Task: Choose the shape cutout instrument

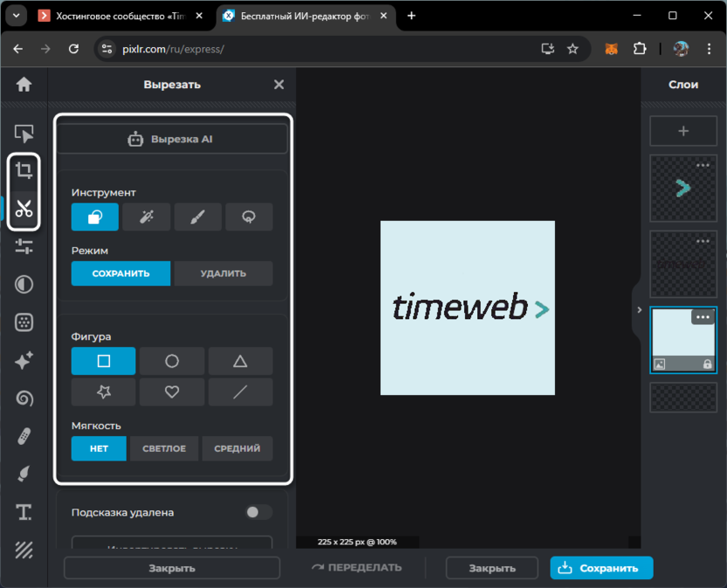Action: tap(95, 217)
